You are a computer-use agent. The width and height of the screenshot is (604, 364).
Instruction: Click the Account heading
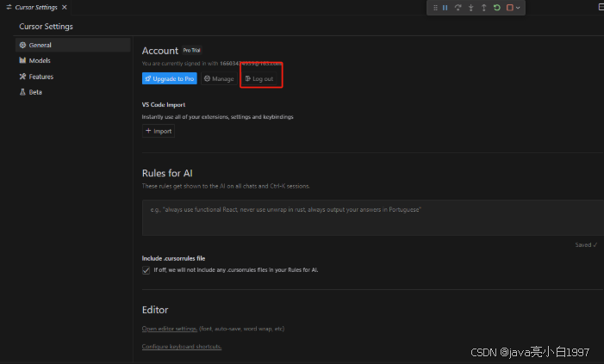click(160, 51)
